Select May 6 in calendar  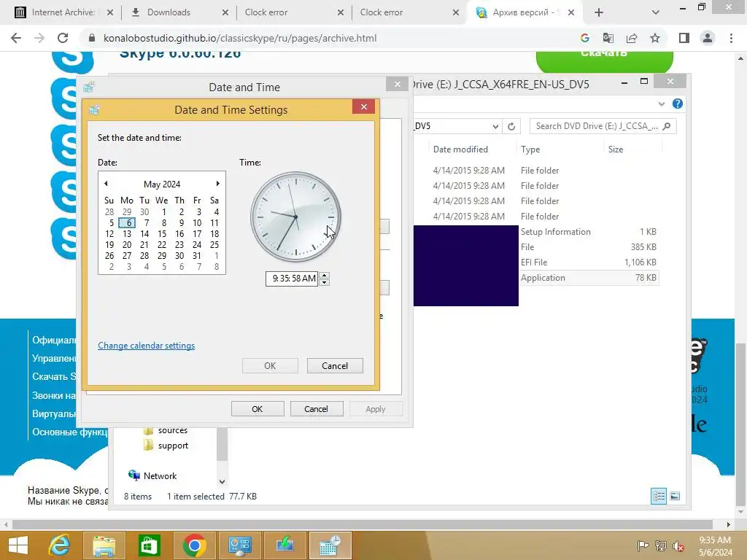(127, 223)
